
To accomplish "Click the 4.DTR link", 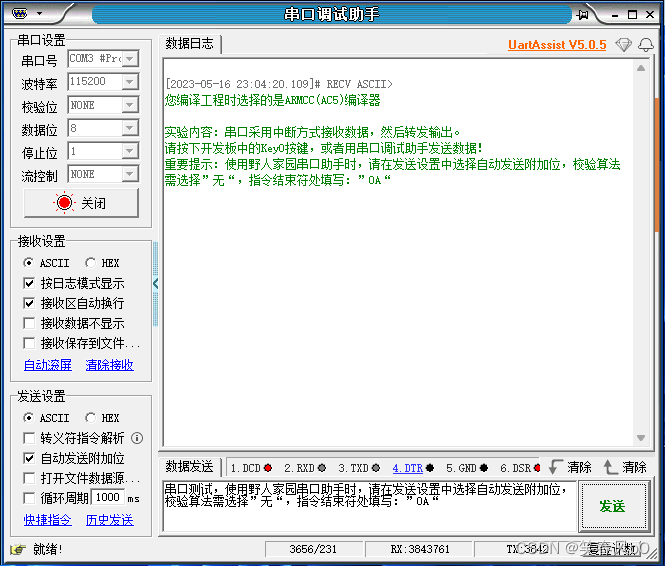I will pos(408,468).
